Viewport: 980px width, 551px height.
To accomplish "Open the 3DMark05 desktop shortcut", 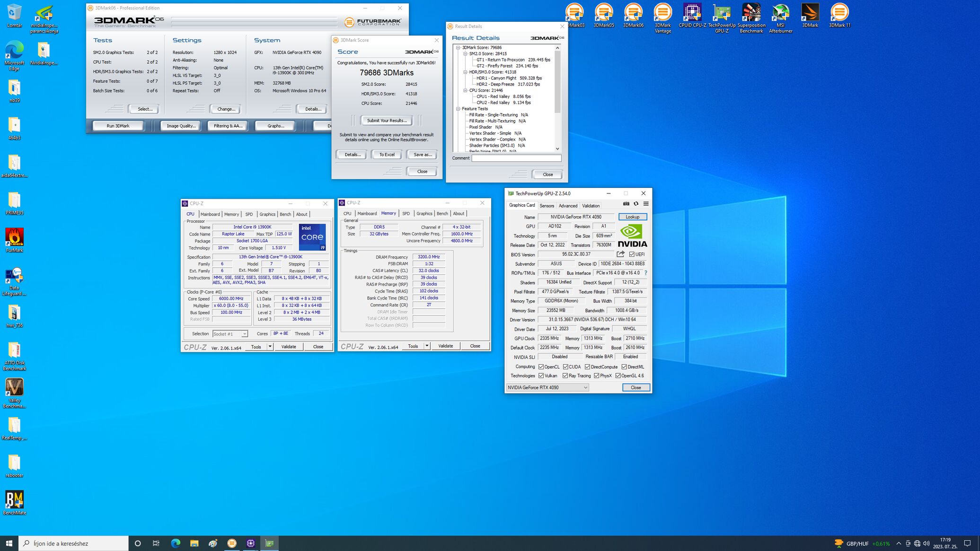I will (x=603, y=15).
